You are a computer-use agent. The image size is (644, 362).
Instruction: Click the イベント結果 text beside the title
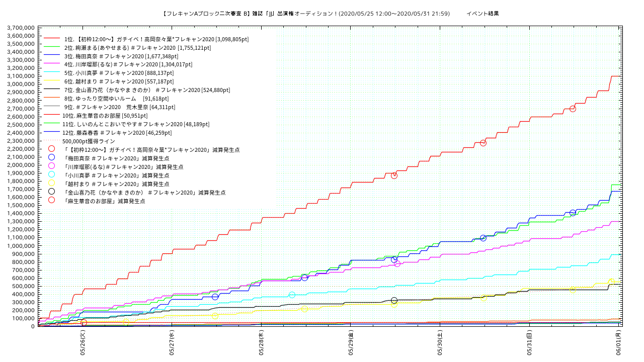coord(482,14)
